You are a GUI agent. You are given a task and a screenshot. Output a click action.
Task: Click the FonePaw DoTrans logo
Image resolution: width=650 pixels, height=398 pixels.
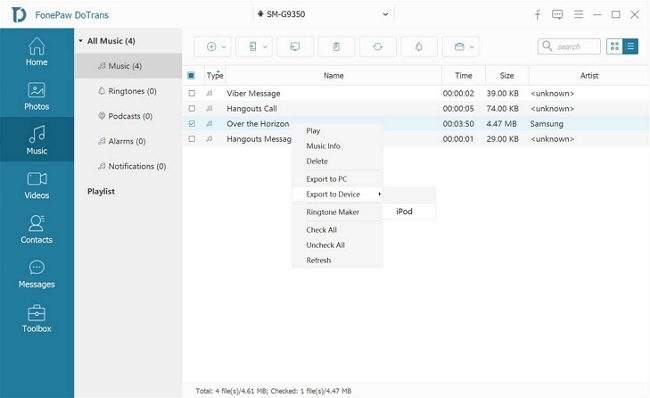(19, 15)
